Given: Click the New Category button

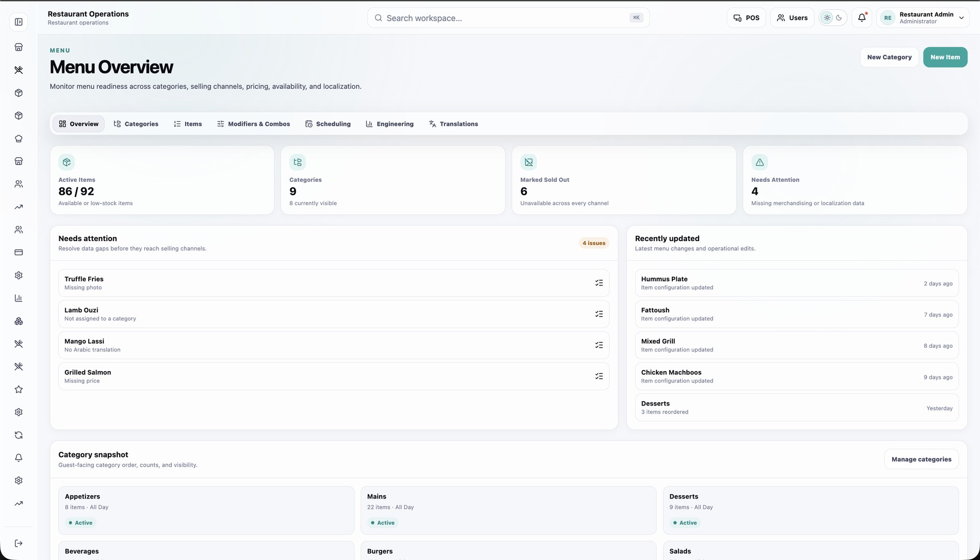Looking at the screenshot, I should (x=890, y=57).
